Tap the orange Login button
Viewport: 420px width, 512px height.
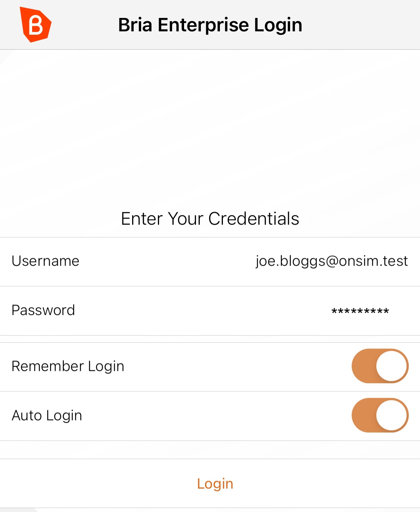(x=215, y=483)
